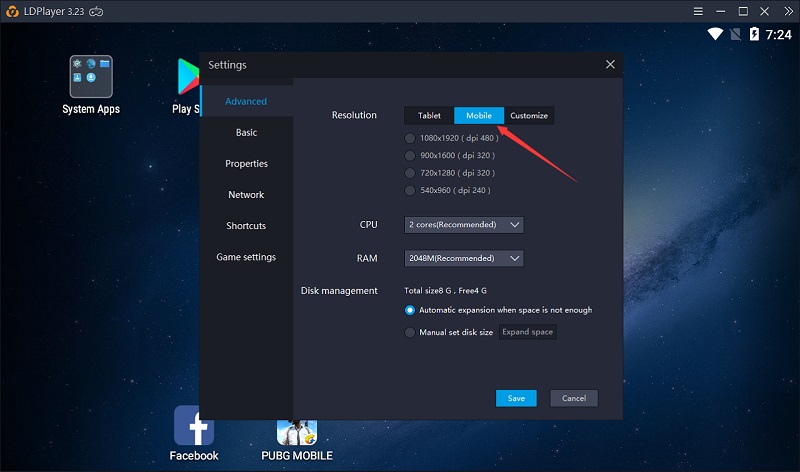Click the 7:24 clock in status bar
This screenshot has width=800, height=472.
pyautogui.click(x=778, y=35)
